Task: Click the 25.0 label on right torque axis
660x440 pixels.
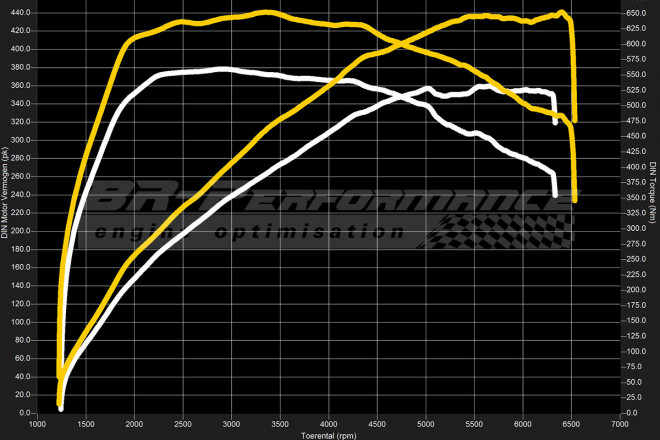Action: tap(636, 397)
